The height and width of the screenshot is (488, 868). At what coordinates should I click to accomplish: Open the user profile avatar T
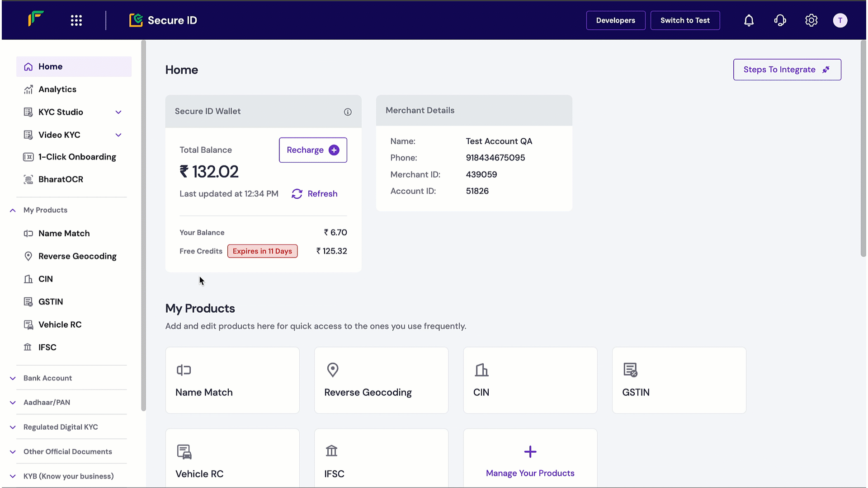click(x=840, y=20)
